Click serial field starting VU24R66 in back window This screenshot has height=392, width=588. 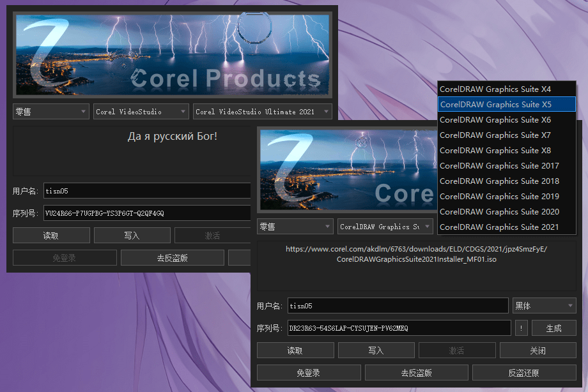coord(147,213)
